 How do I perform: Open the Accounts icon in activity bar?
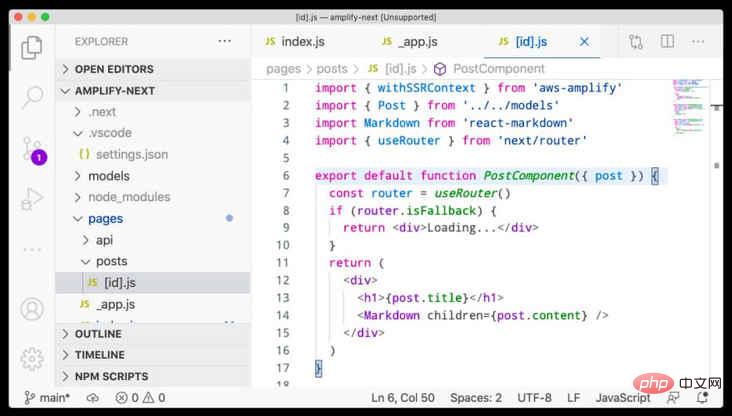(x=32, y=309)
